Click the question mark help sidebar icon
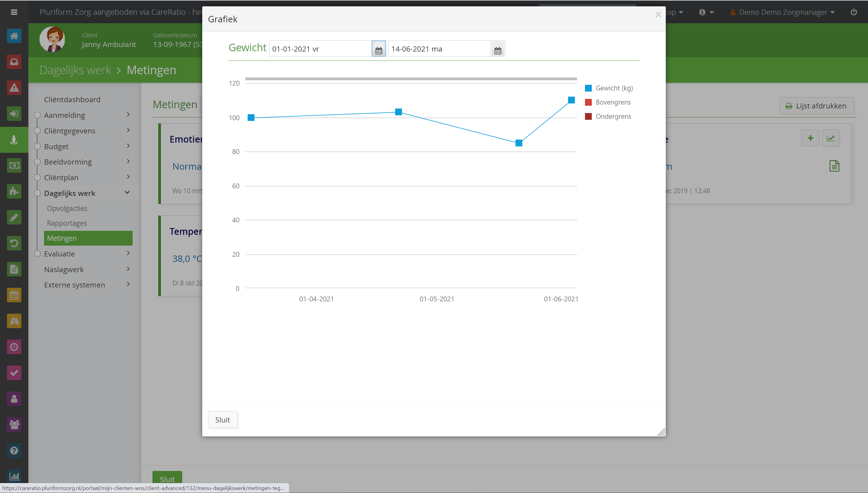 tap(14, 451)
